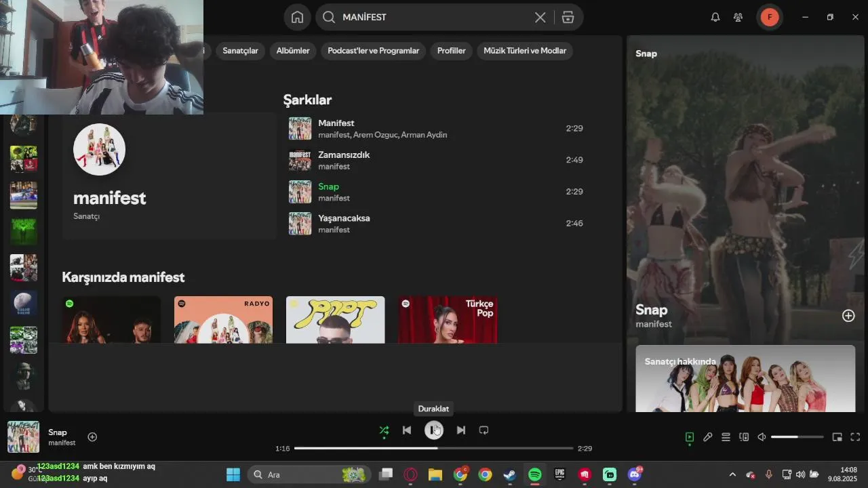868x488 pixels.
Task: Open moon cover playlist in sidebar
Action: pyautogui.click(x=24, y=304)
